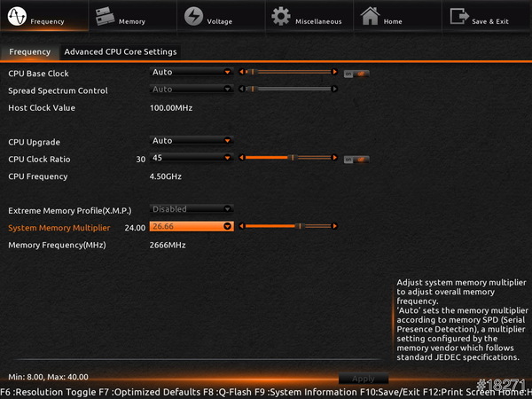532x399 pixels.
Task: Click the CPU Clock Ratio slider handle
Action: pyautogui.click(x=293, y=158)
